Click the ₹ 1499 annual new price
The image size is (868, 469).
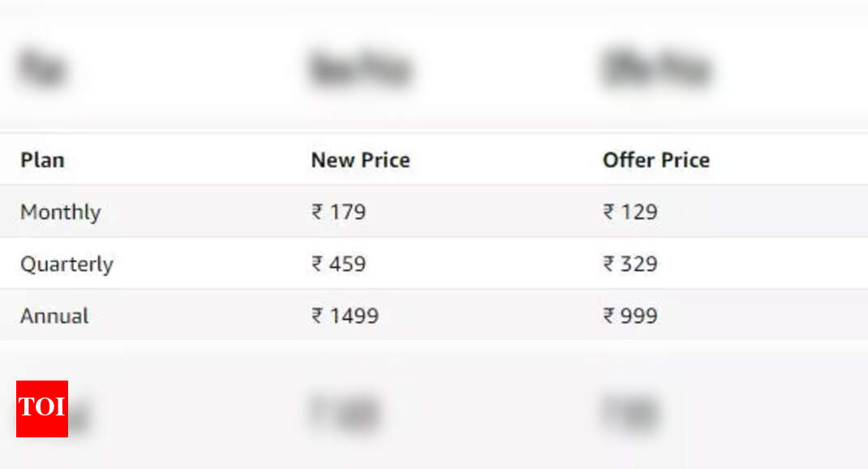click(x=345, y=316)
